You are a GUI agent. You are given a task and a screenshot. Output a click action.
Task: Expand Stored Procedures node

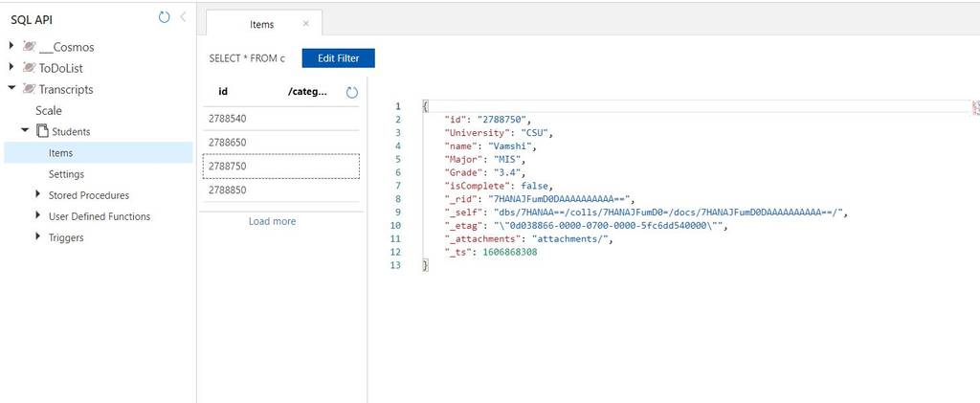[x=38, y=195]
